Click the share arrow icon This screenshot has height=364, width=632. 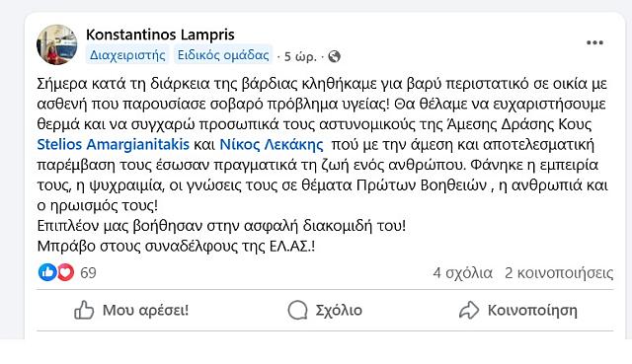coord(469,311)
